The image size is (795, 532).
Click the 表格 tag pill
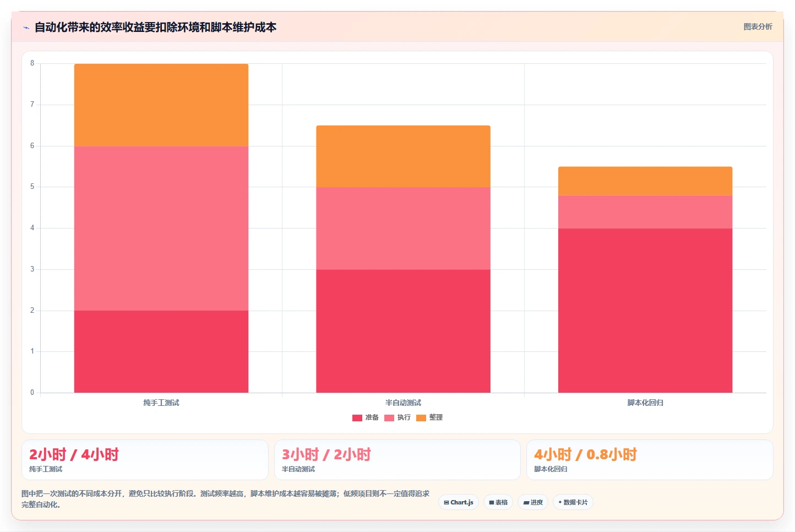coord(498,502)
